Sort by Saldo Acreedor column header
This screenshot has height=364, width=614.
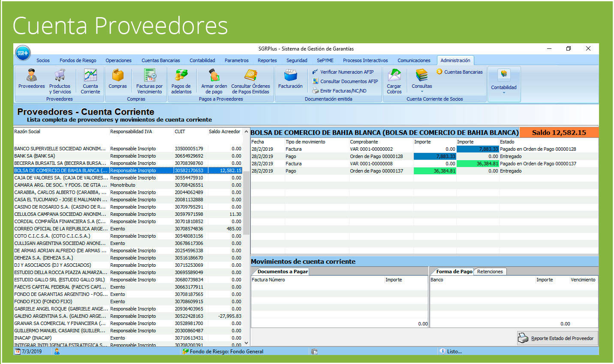(224, 131)
